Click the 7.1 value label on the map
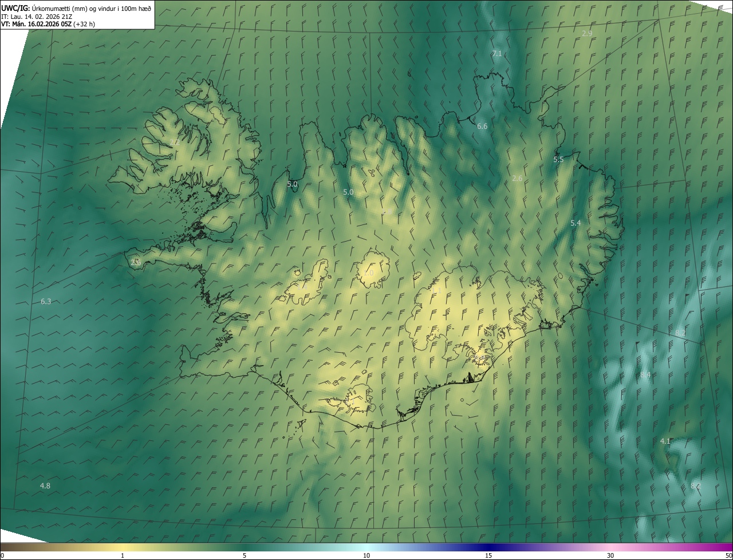 (x=496, y=53)
